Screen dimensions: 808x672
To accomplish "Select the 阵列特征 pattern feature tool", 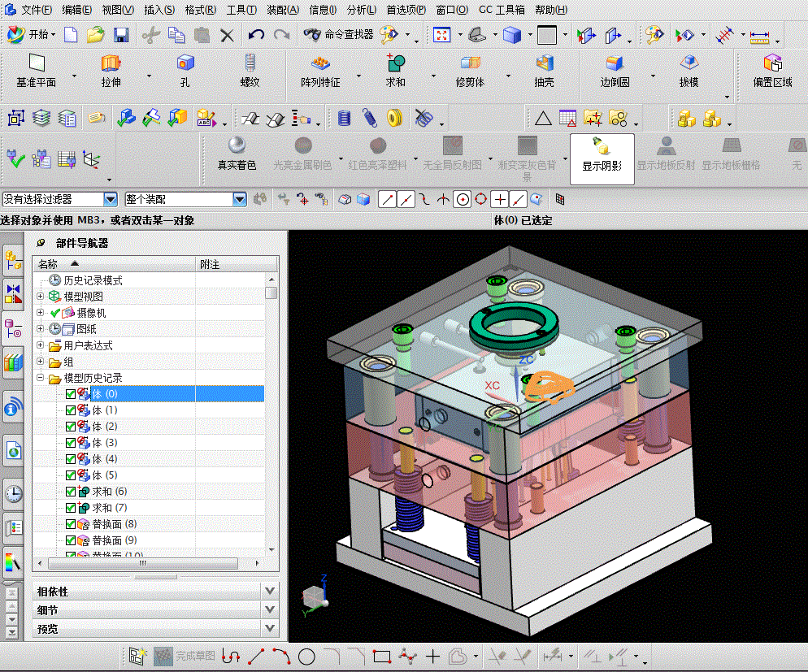I will point(320,71).
